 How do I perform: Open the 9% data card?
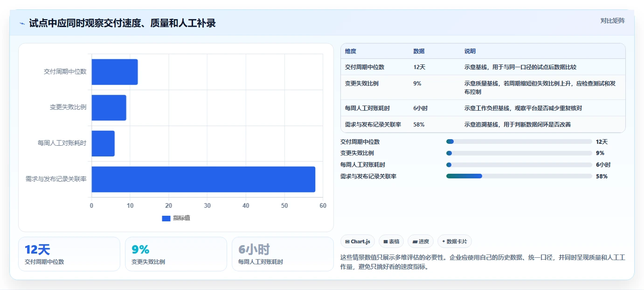point(176,254)
